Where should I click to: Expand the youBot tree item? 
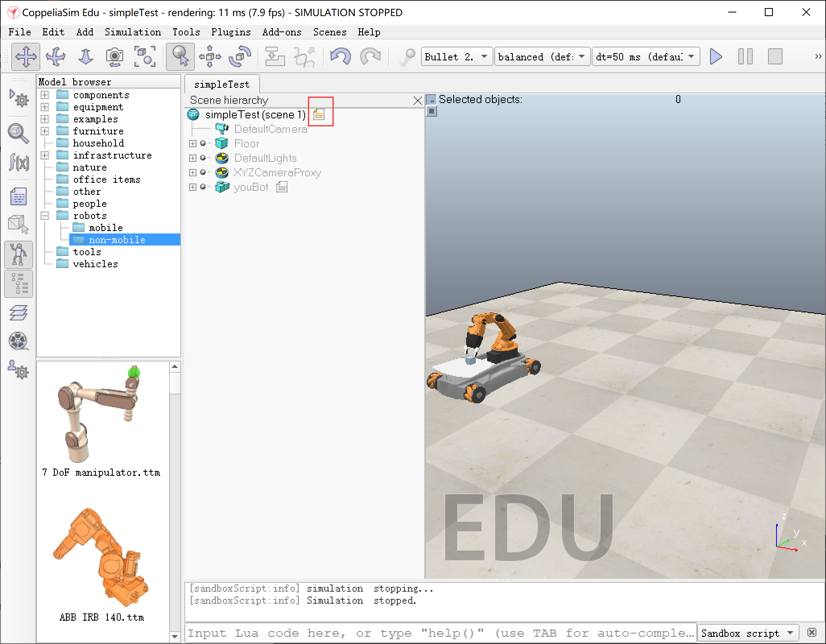pos(193,187)
